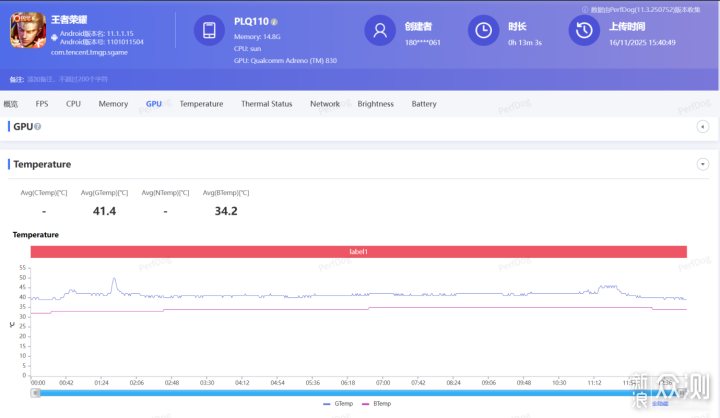
Task: Collapse the GPU section with its arrow
Action: 702,126
